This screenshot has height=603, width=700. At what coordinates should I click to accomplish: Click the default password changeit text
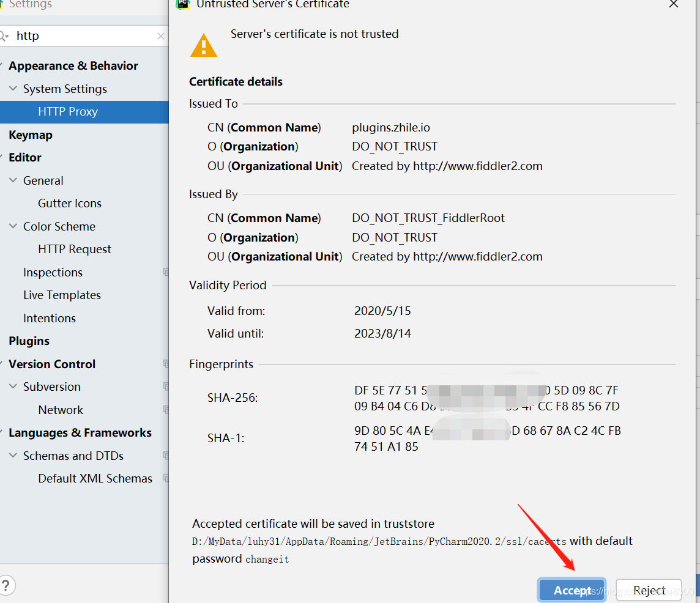click(267, 559)
